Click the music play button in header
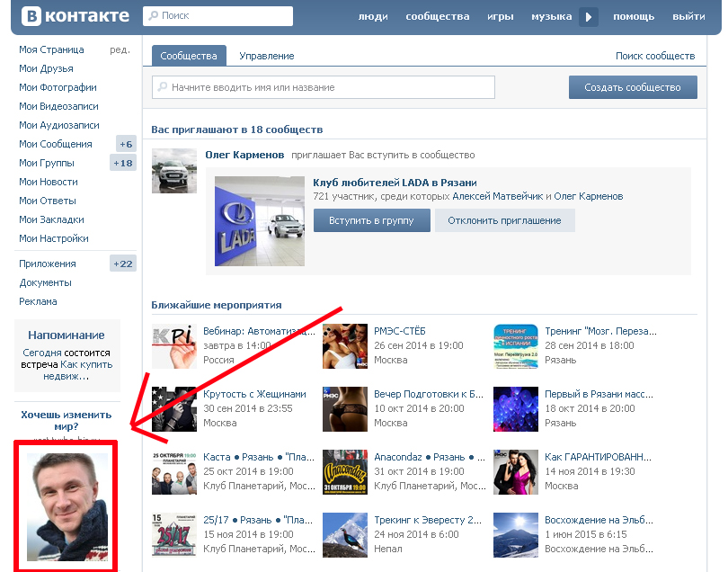 [589, 17]
